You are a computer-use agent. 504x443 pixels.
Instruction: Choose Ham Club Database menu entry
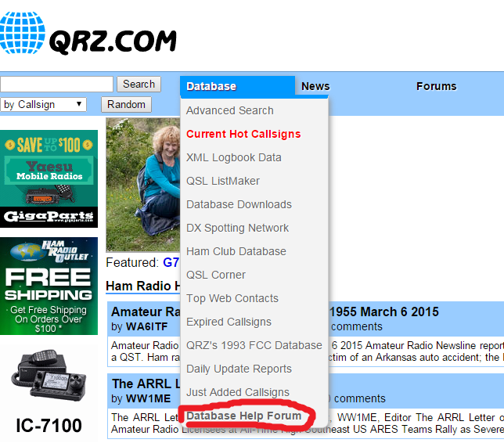pos(236,251)
